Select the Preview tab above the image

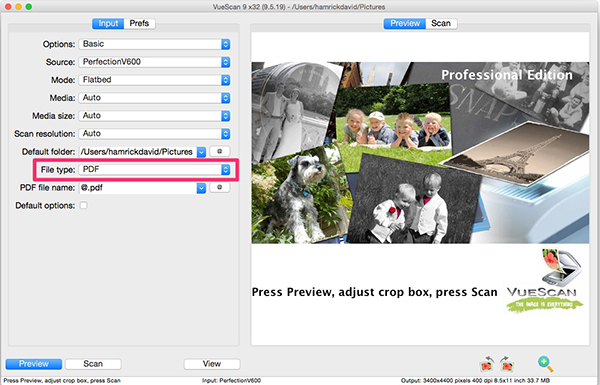pos(405,23)
